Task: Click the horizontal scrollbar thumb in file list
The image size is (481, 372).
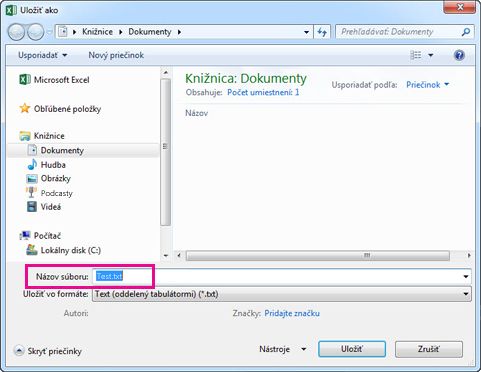Action: [318, 256]
